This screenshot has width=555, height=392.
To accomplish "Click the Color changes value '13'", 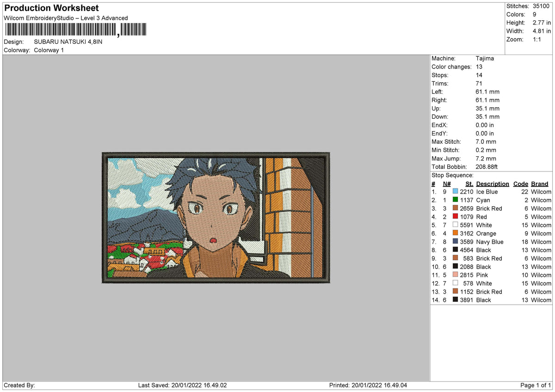I will (x=479, y=67).
